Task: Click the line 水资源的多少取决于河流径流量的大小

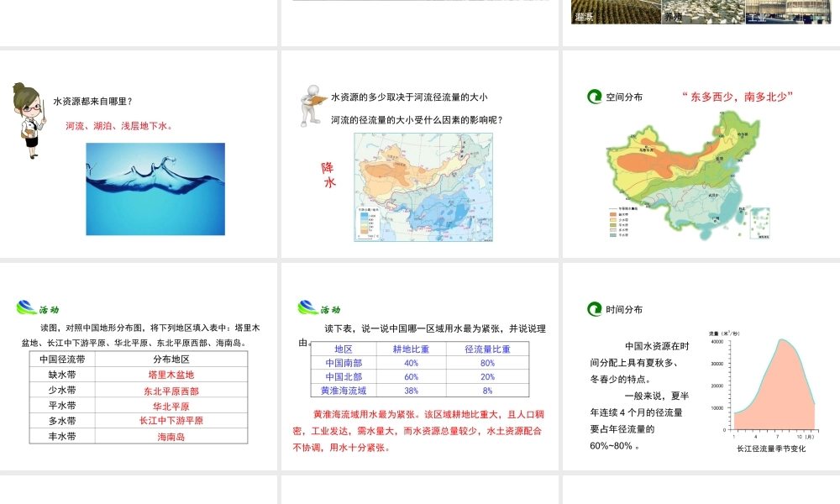Action: [x=409, y=97]
